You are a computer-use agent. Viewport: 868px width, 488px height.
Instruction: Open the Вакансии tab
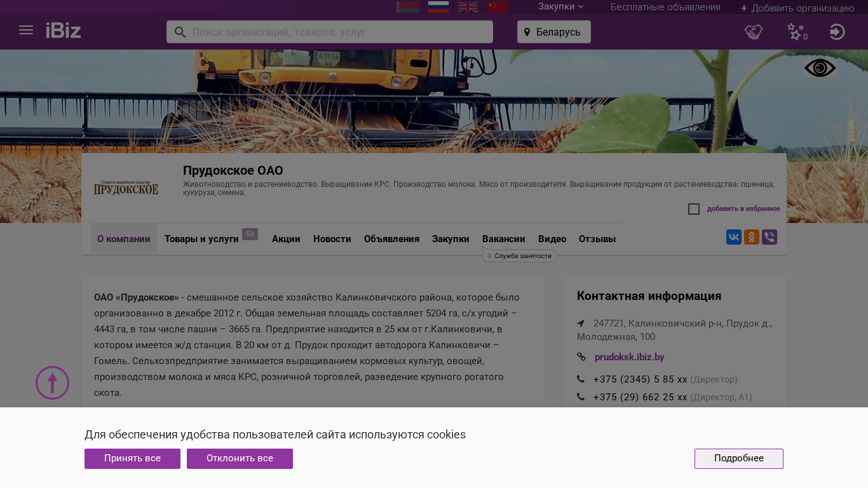[x=504, y=239]
